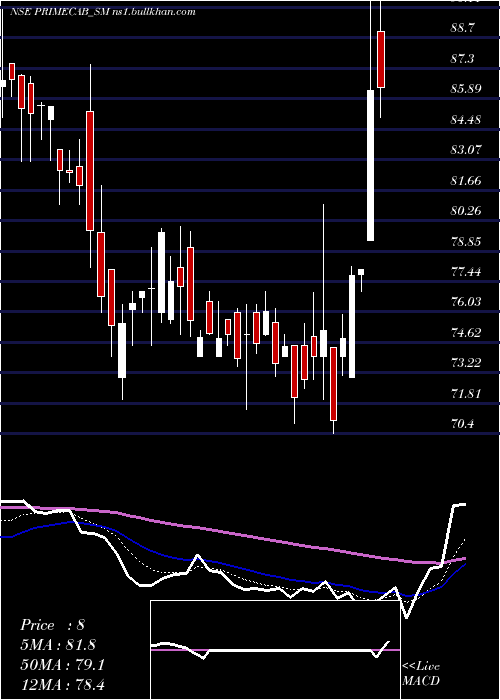The width and height of the screenshot is (500, 700).
Task: Click the '5MA : 81.8' readout
Action: click(x=58, y=644)
